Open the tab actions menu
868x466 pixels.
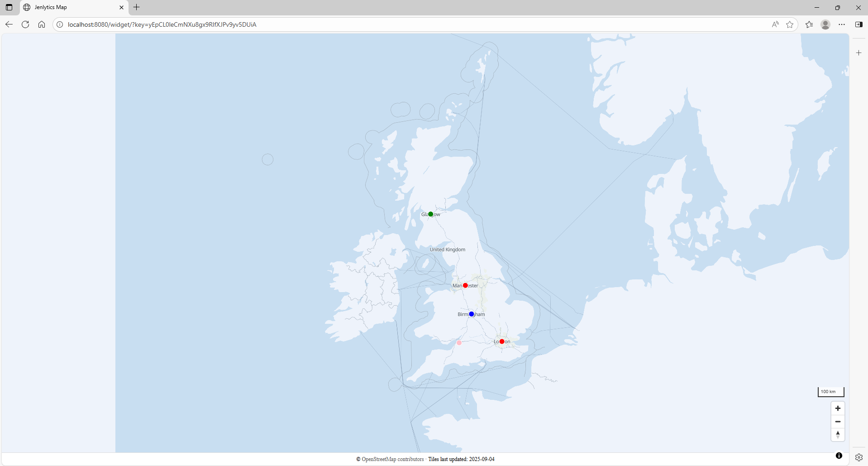pyautogui.click(x=9, y=7)
